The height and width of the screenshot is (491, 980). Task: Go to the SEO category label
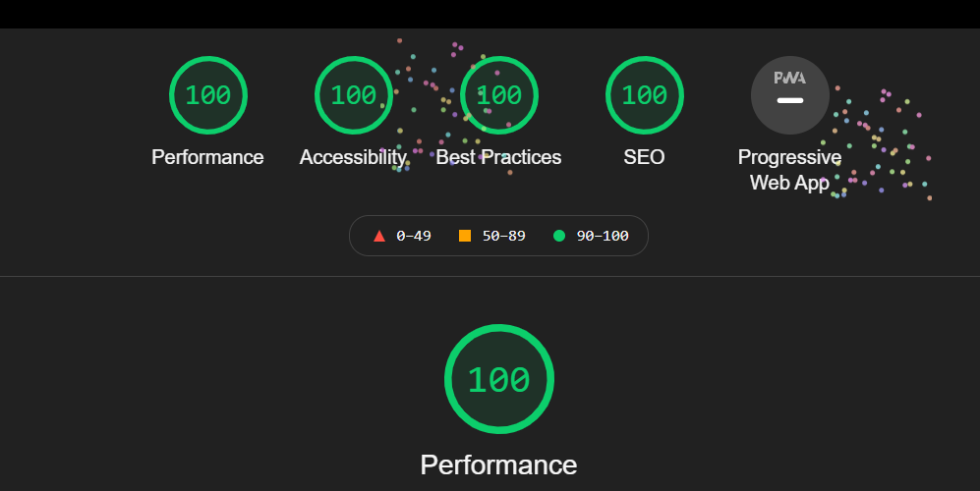(644, 157)
